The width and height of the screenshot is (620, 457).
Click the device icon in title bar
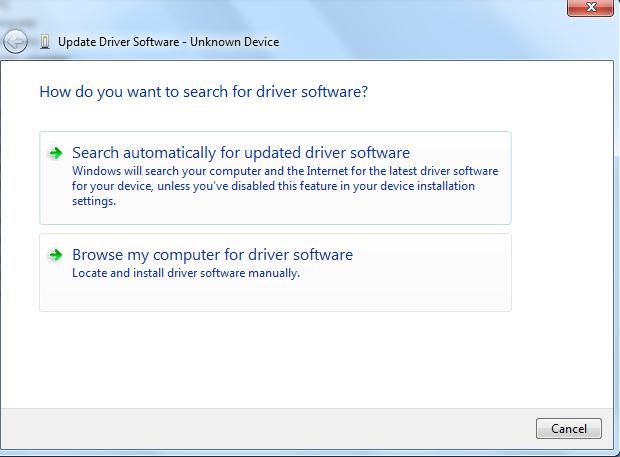pos(45,42)
